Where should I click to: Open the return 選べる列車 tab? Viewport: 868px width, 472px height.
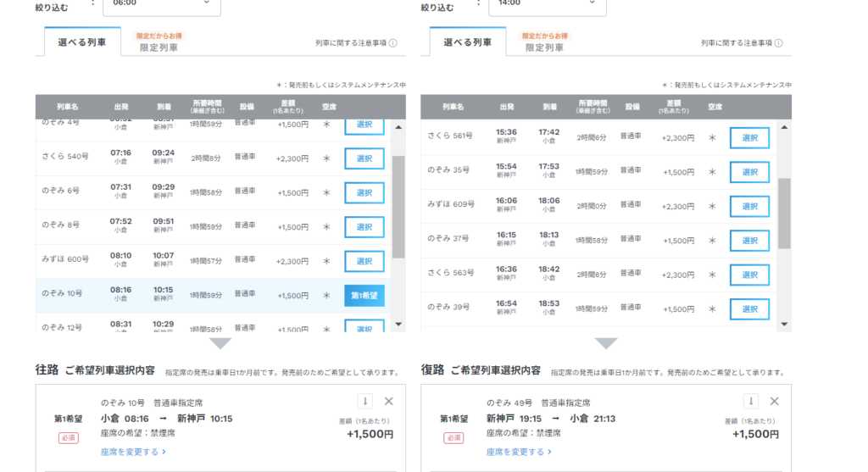(x=467, y=42)
